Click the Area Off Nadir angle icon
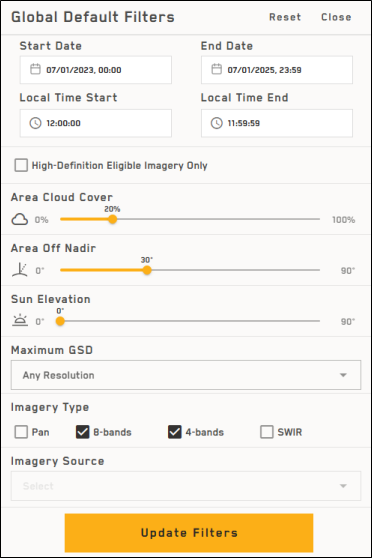This screenshot has height=558, width=372. click(20, 270)
